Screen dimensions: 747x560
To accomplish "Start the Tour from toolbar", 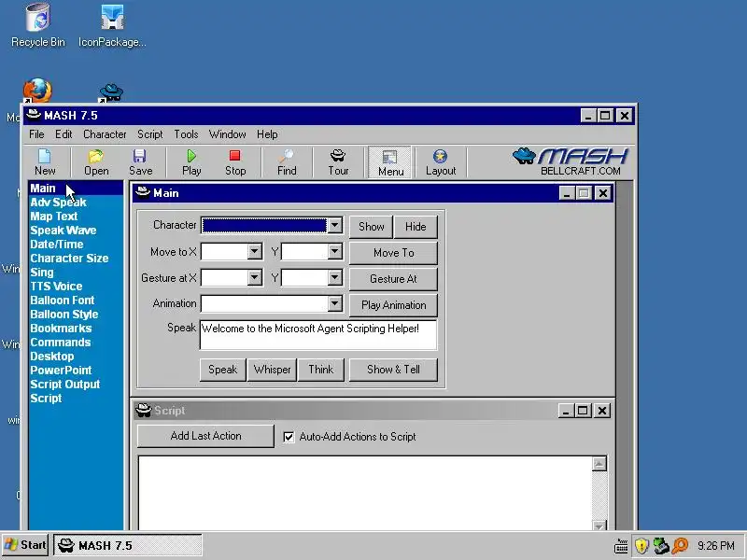I will 338,162.
